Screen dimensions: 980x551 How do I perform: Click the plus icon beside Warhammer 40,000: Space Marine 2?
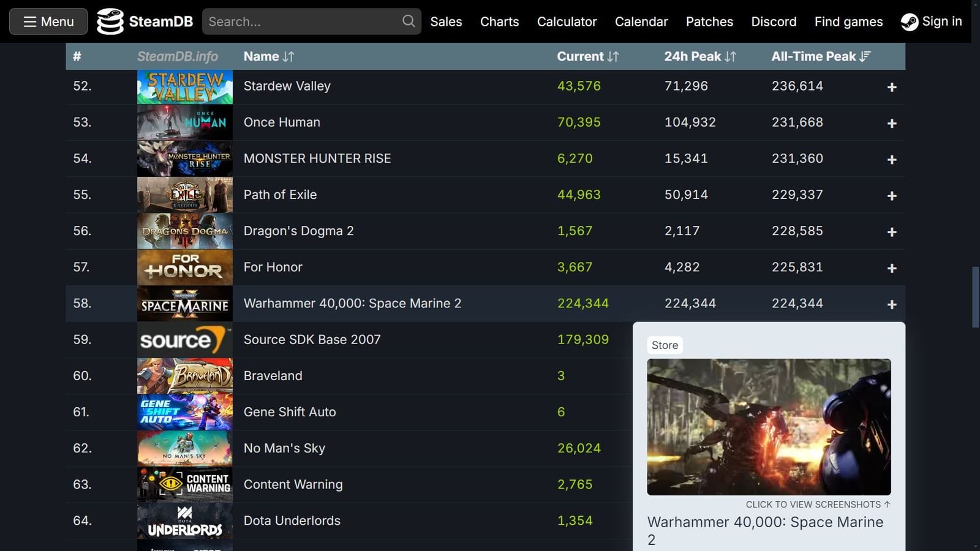892,304
